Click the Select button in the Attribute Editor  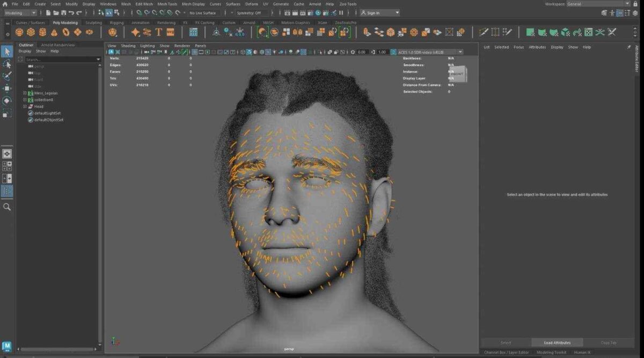[504, 342]
